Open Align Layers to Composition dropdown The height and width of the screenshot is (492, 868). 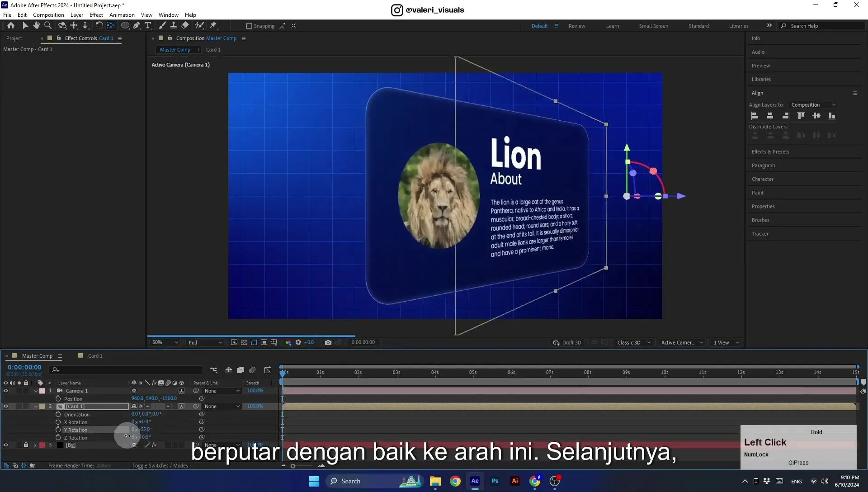[813, 105]
